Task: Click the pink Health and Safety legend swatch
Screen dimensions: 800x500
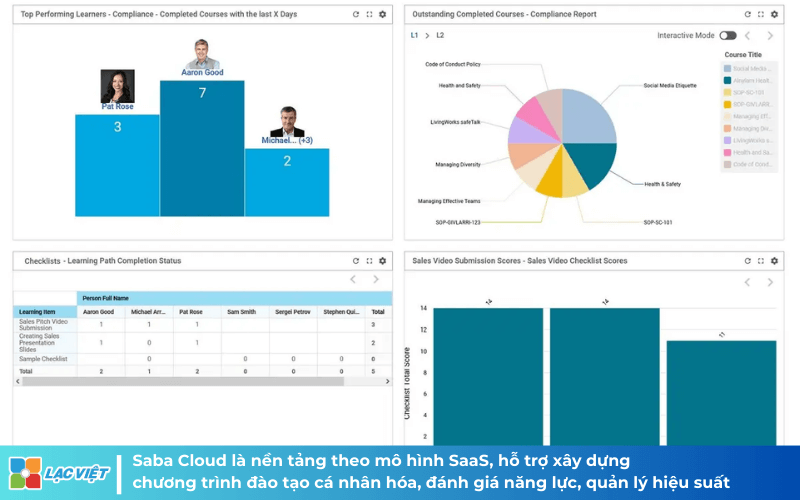Action: coord(728,152)
